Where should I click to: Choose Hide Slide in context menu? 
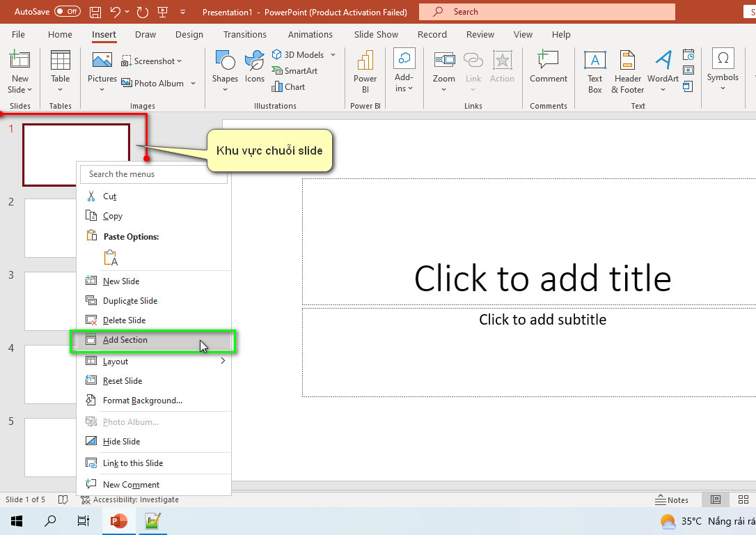tap(154, 442)
